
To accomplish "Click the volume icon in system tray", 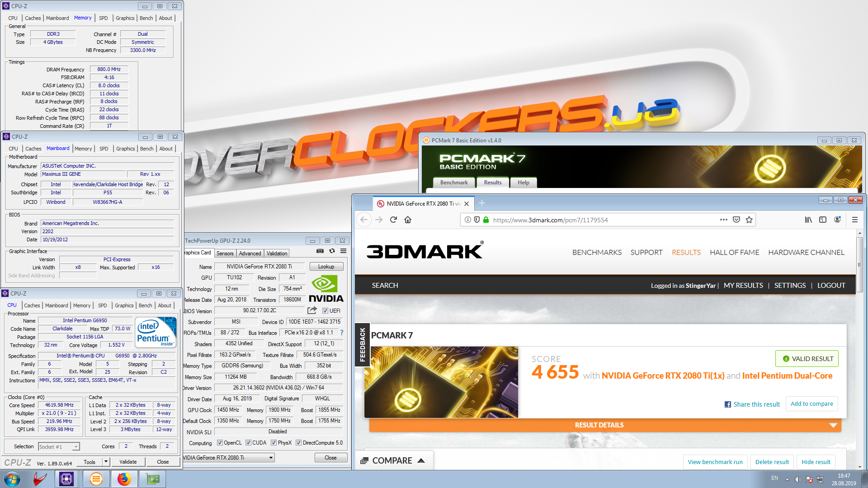I will 798,479.
